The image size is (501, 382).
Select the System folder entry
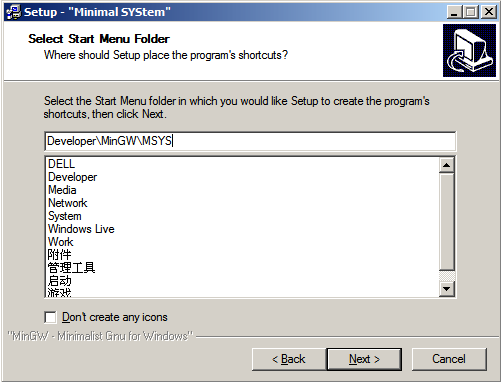[65, 216]
